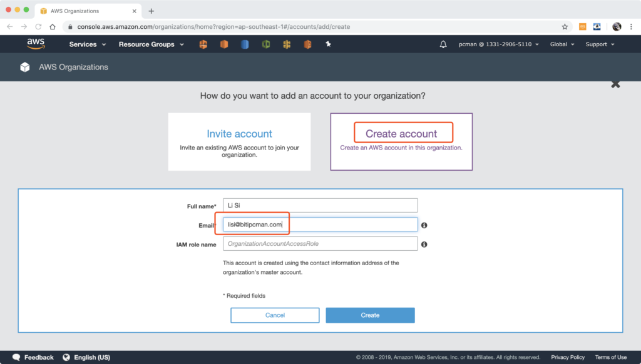Close the AWS Organizations browser tab
The height and width of the screenshot is (364, 641).
pyautogui.click(x=134, y=11)
